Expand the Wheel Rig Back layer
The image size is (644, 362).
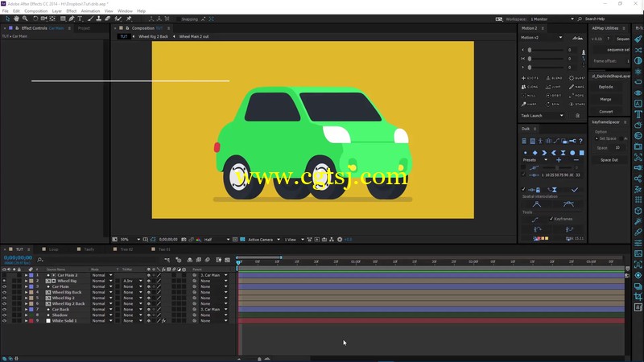tap(26, 292)
